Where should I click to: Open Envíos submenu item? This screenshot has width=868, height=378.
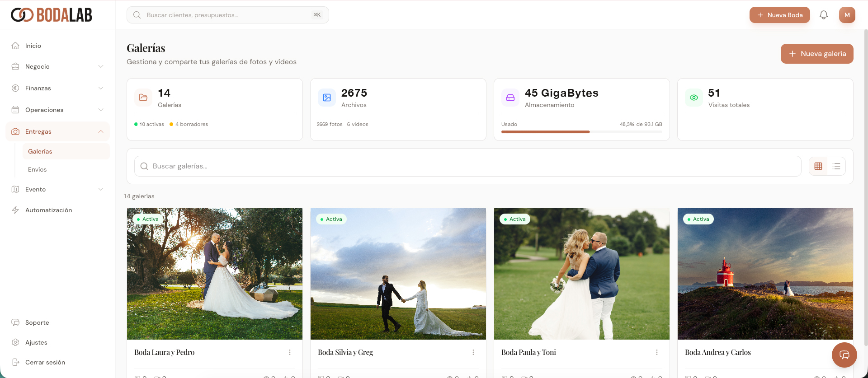click(x=38, y=169)
